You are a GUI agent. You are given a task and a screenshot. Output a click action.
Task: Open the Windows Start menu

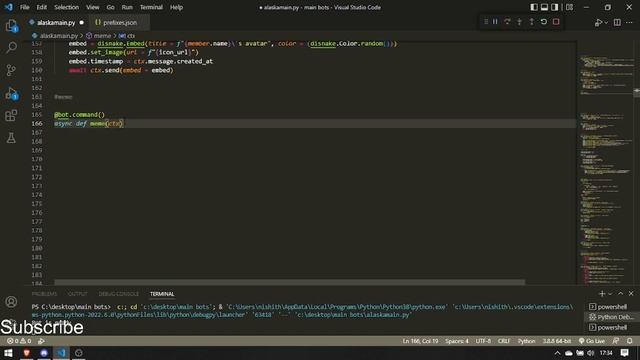click(8, 353)
